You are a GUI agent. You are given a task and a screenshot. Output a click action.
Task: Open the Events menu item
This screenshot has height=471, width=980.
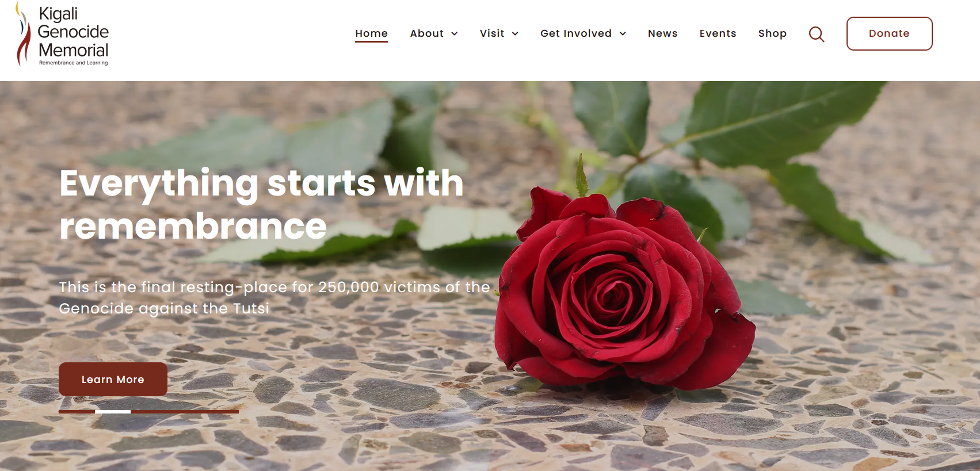pyautogui.click(x=718, y=33)
